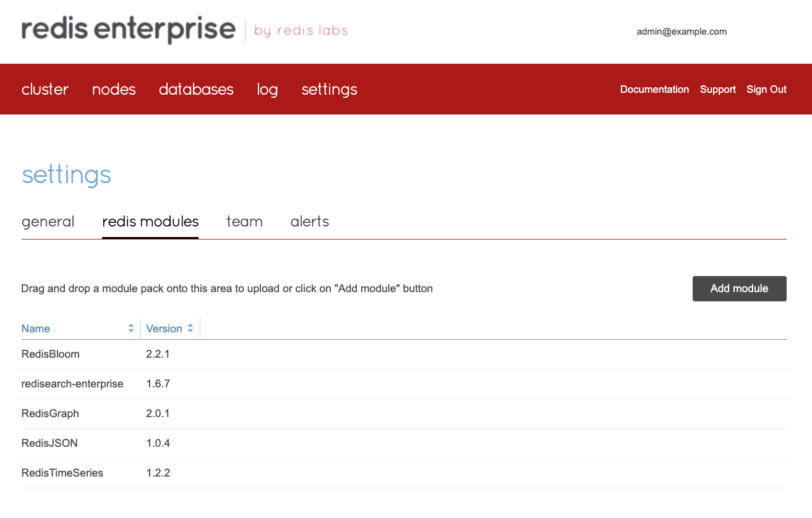Select the RedisBloom module row
This screenshot has width=812, height=518.
pyautogui.click(x=51, y=354)
